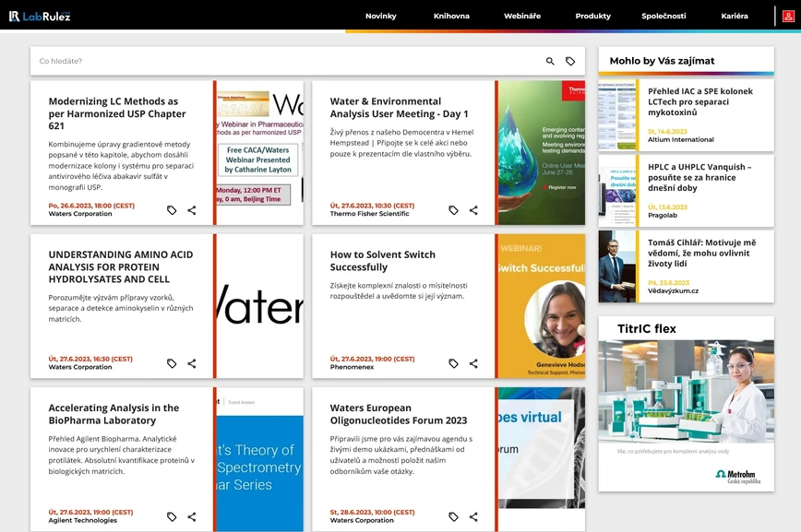Screen dimensions: 801x532
Task: Open 'Modernizing LC Methods as per Harmonized USP' title
Action: (117, 113)
